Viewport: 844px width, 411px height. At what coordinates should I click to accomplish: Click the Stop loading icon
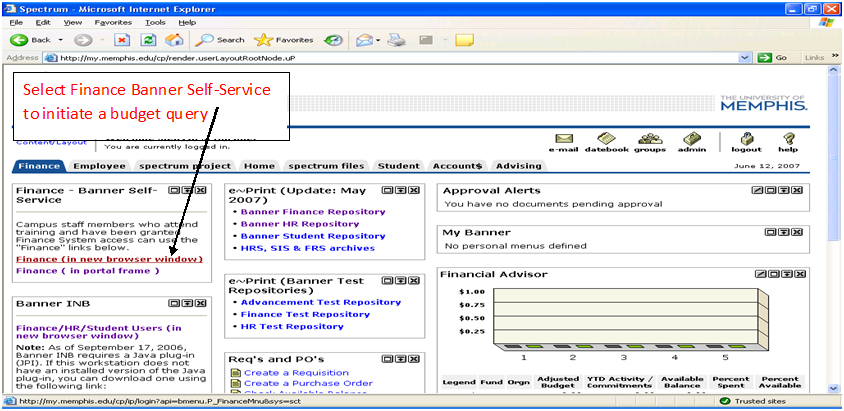point(122,40)
